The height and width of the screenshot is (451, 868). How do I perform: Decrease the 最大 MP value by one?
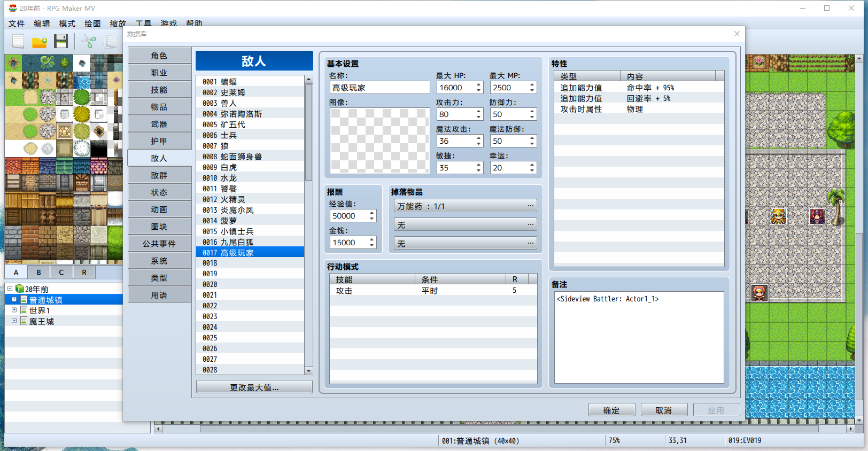(x=532, y=90)
